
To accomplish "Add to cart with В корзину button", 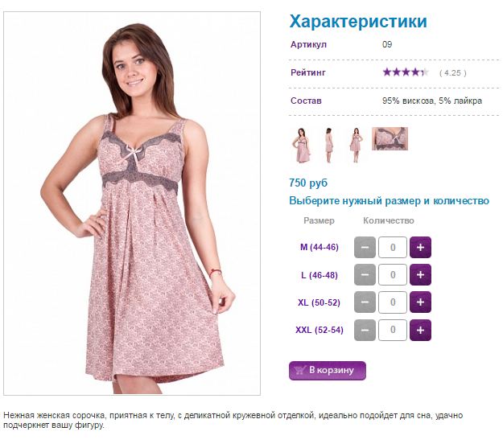I will click(328, 371).
